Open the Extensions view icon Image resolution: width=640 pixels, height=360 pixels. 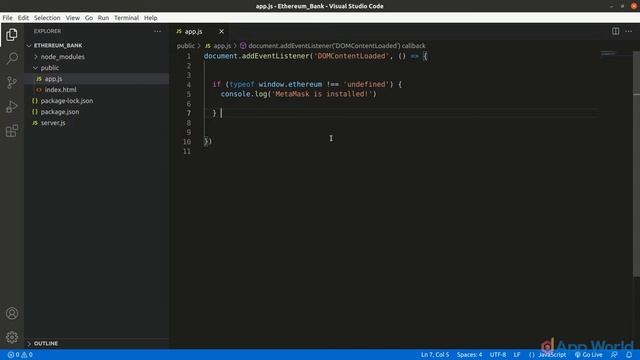click(x=12, y=131)
